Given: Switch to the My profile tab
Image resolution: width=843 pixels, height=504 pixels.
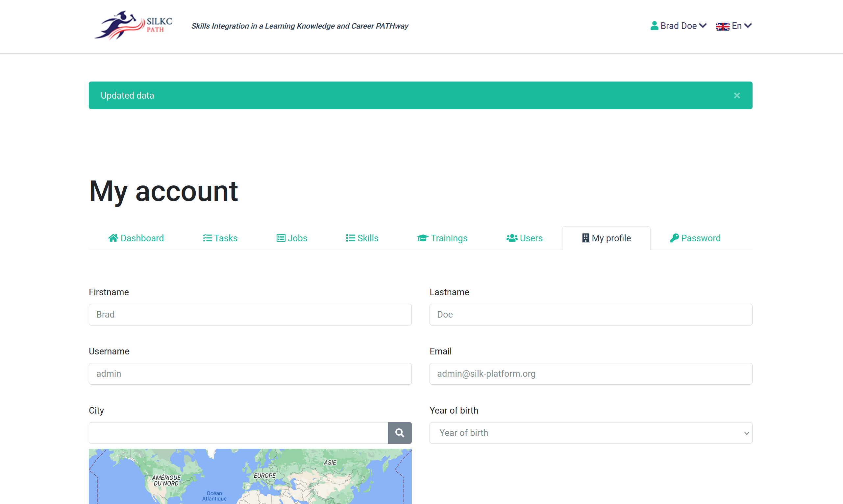Looking at the screenshot, I should (x=606, y=238).
